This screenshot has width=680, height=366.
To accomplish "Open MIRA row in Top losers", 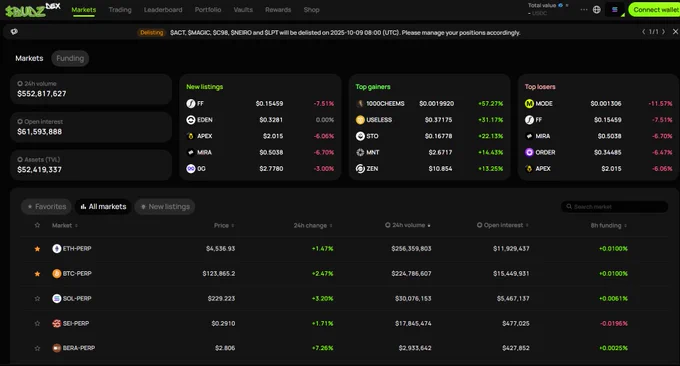I will pyautogui.click(x=598, y=136).
